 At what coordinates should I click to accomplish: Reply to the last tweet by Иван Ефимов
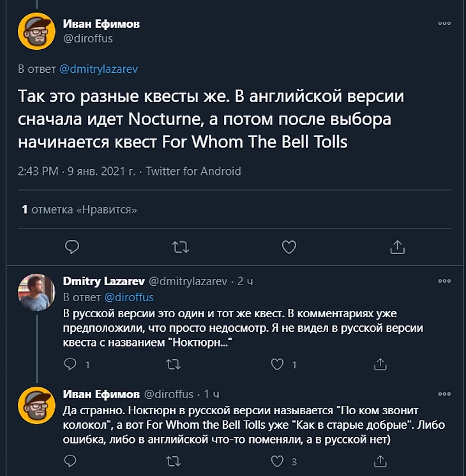coord(72,461)
